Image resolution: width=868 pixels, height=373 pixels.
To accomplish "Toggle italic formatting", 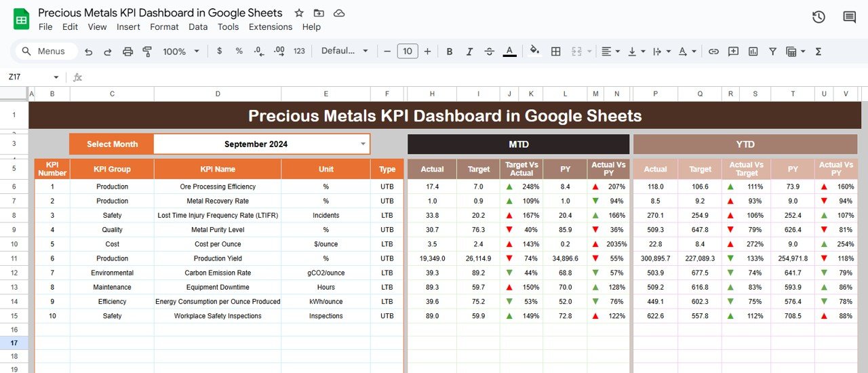I will coord(469,51).
